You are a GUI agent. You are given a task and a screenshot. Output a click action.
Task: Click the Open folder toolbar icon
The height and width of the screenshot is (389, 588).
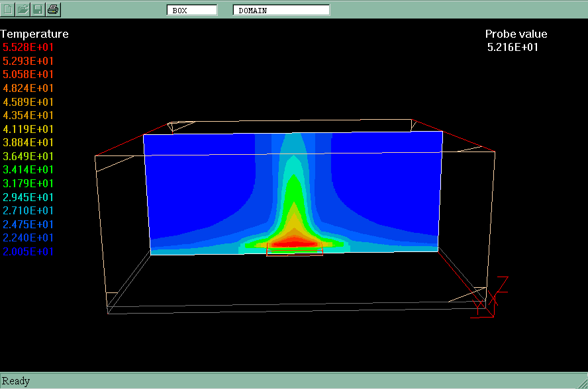(23, 9)
